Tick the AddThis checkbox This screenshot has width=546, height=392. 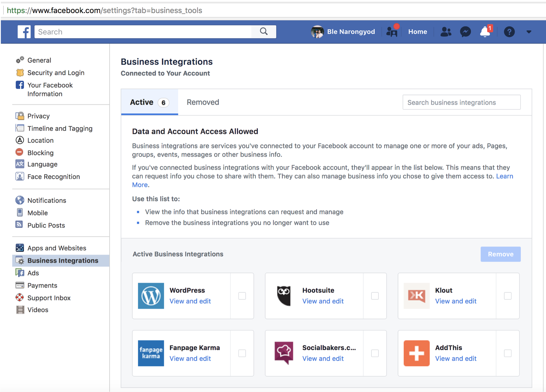click(x=508, y=353)
